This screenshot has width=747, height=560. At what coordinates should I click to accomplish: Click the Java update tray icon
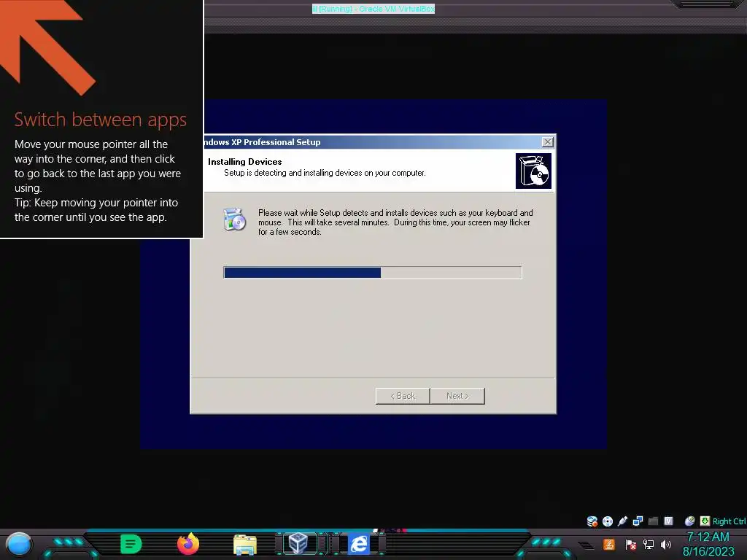click(x=609, y=544)
